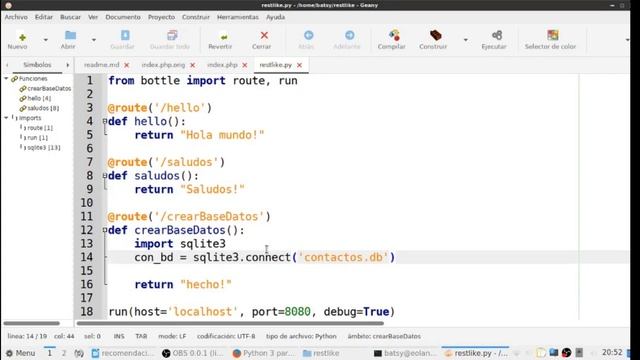Fold the saludos function at line 8

pyautogui.click(x=105, y=176)
